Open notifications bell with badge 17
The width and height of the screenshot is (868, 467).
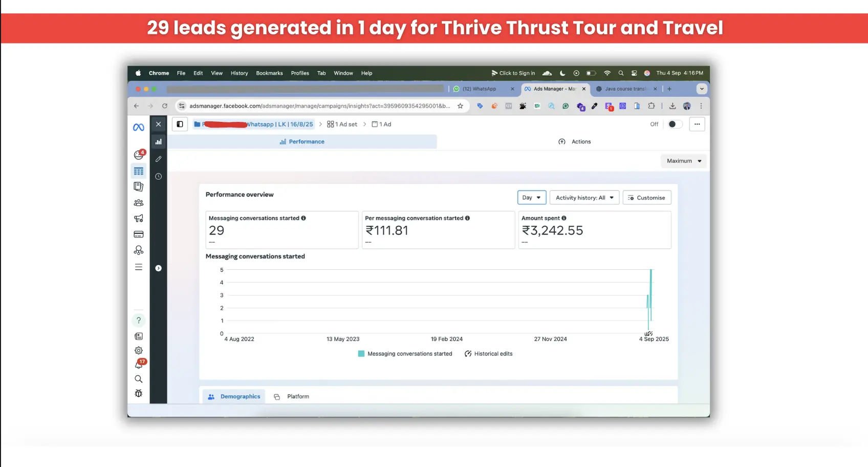click(139, 364)
